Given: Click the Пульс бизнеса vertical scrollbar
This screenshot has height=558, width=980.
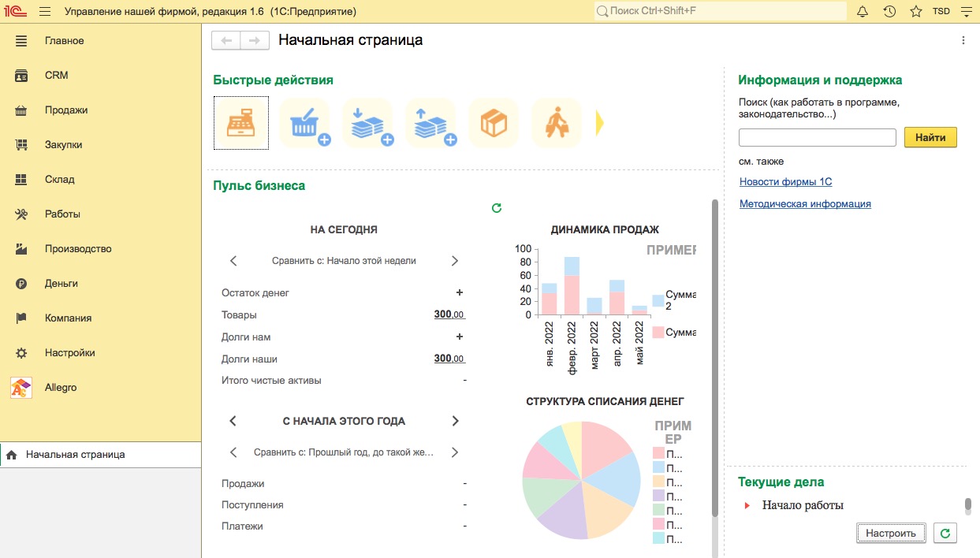Looking at the screenshot, I should pyautogui.click(x=715, y=359).
